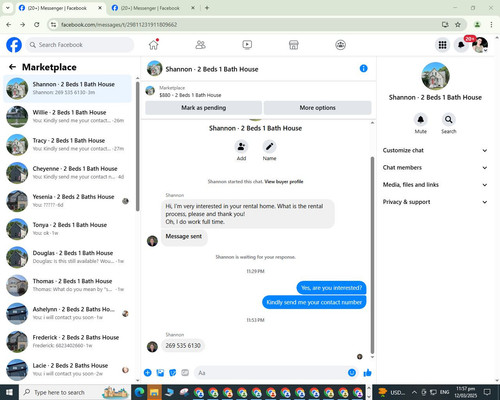The height and width of the screenshot is (400, 500).
Task: Click $880 - 2 Beds 1 Bath House listing
Action: click(190, 95)
